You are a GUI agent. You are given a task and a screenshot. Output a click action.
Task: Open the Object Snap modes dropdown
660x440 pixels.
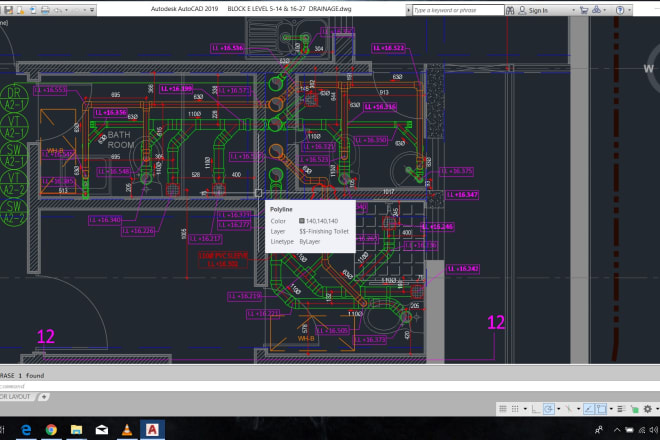point(611,409)
